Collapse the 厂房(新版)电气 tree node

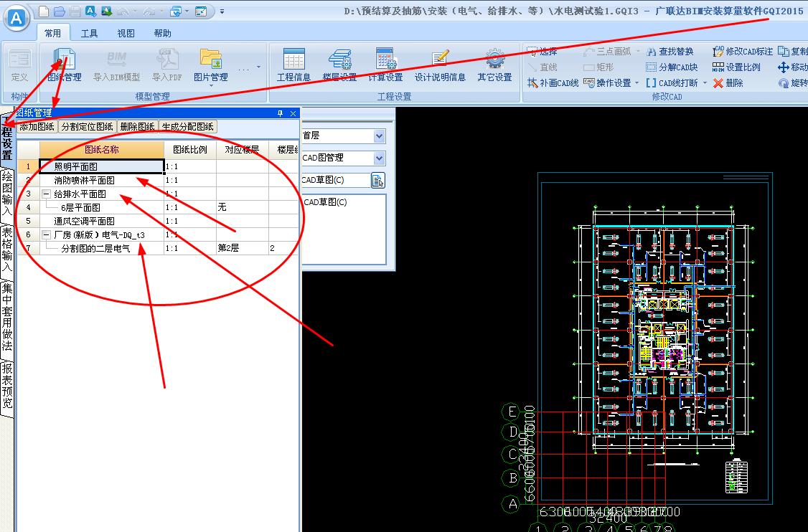click(46, 235)
